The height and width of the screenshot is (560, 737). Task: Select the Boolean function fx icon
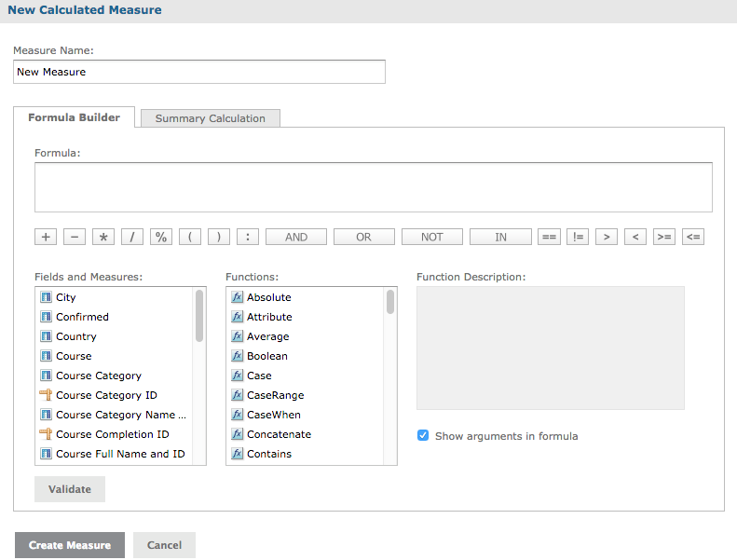coord(237,356)
